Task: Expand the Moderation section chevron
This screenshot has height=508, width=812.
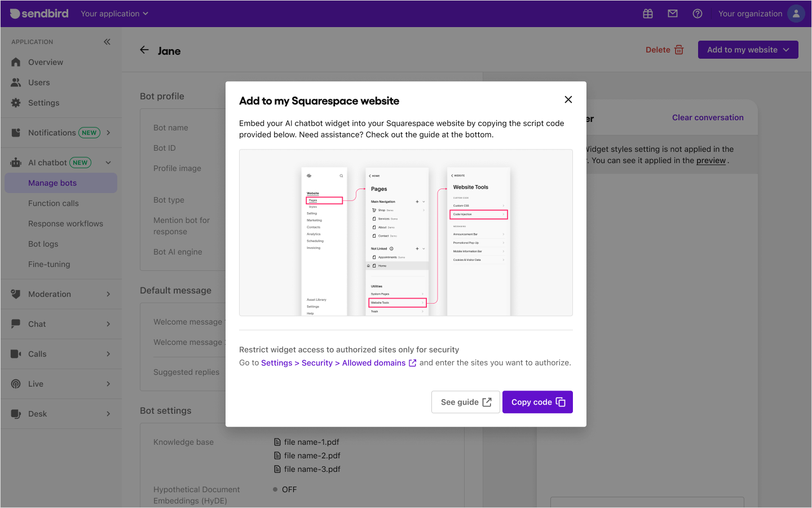Action: tap(108, 294)
